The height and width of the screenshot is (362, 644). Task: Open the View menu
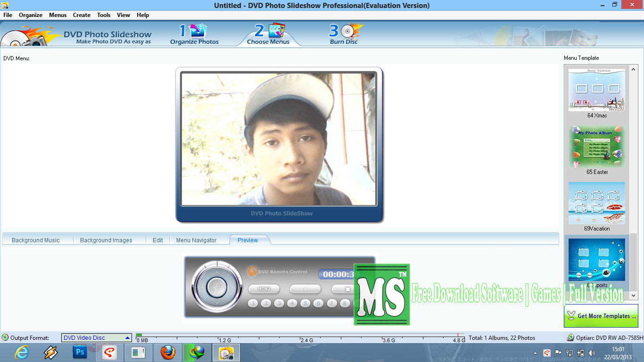click(124, 15)
